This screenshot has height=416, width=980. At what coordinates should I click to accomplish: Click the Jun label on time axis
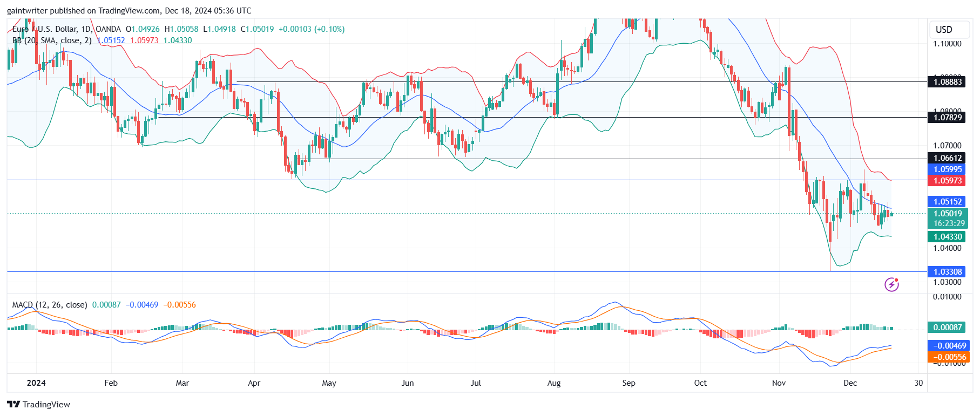tap(408, 383)
